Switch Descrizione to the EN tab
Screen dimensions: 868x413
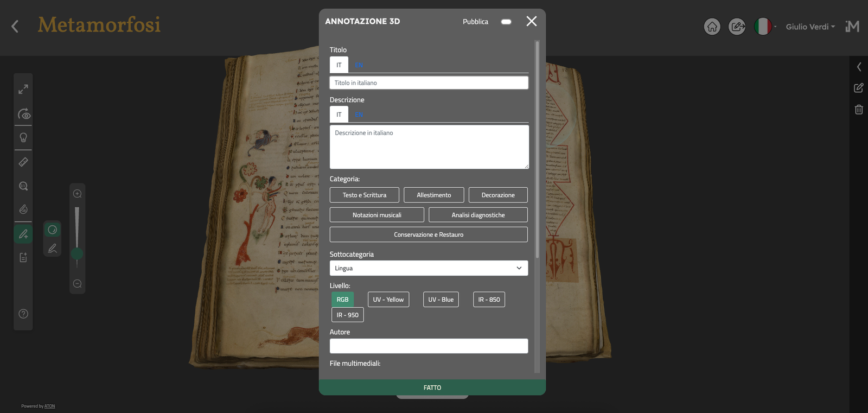[359, 115]
